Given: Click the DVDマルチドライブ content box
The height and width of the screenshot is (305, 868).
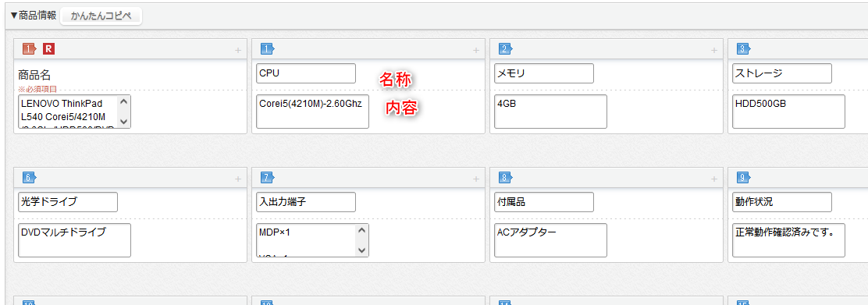Looking at the screenshot, I should tap(75, 240).
